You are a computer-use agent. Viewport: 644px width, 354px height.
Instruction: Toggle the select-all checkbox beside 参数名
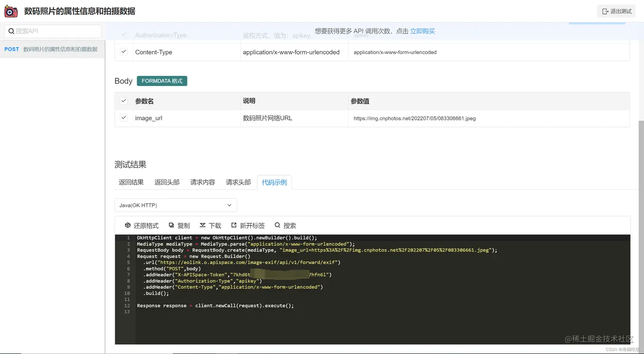(124, 101)
